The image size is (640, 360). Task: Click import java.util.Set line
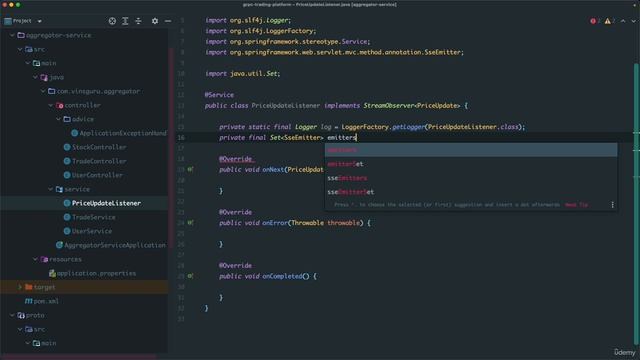[243, 73]
